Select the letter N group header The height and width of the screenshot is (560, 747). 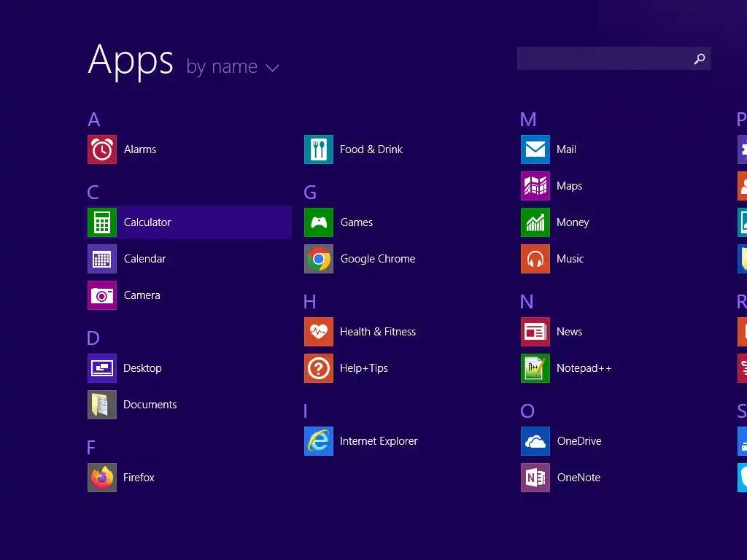point(527,302)
